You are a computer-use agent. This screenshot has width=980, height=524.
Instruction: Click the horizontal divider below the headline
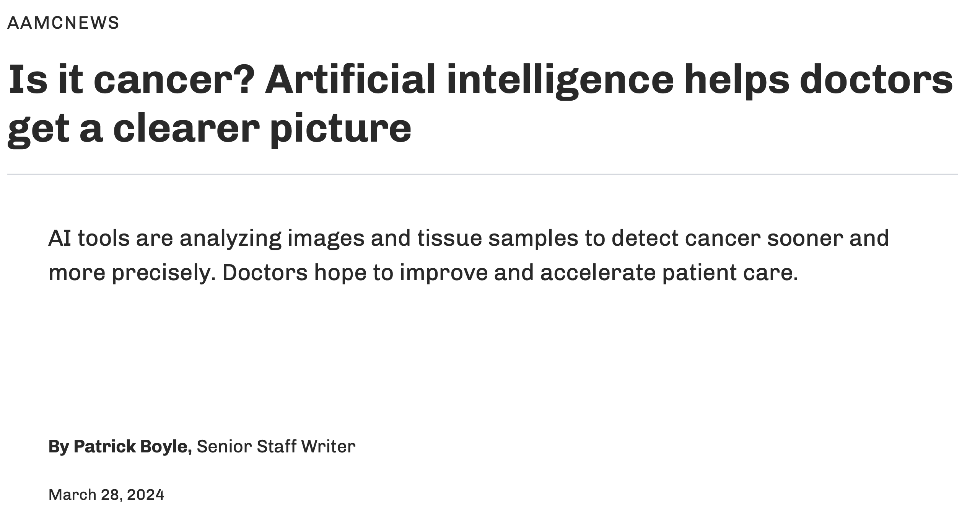(x=482, y=174)
